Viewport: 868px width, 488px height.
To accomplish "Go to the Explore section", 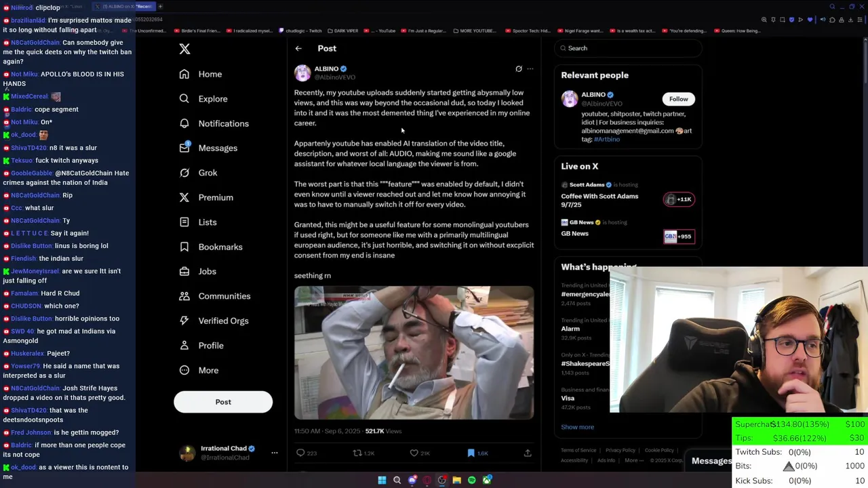I will point(203,99).
